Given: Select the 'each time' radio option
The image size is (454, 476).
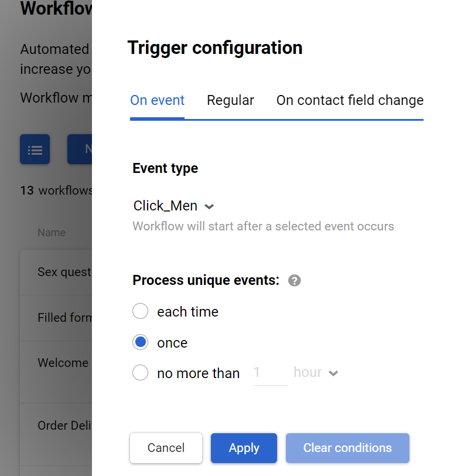Looking at the screenshot, I should (x=141, y=311).
